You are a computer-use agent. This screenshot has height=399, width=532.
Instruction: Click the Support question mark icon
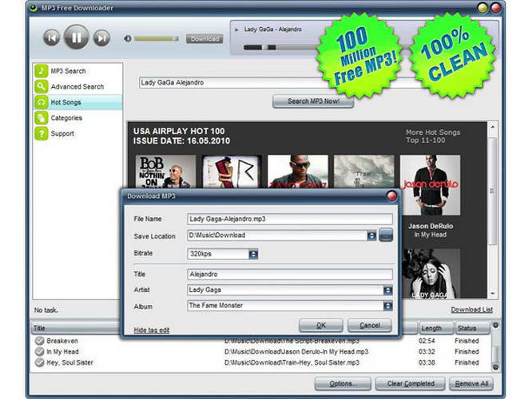tap(41, 133)
